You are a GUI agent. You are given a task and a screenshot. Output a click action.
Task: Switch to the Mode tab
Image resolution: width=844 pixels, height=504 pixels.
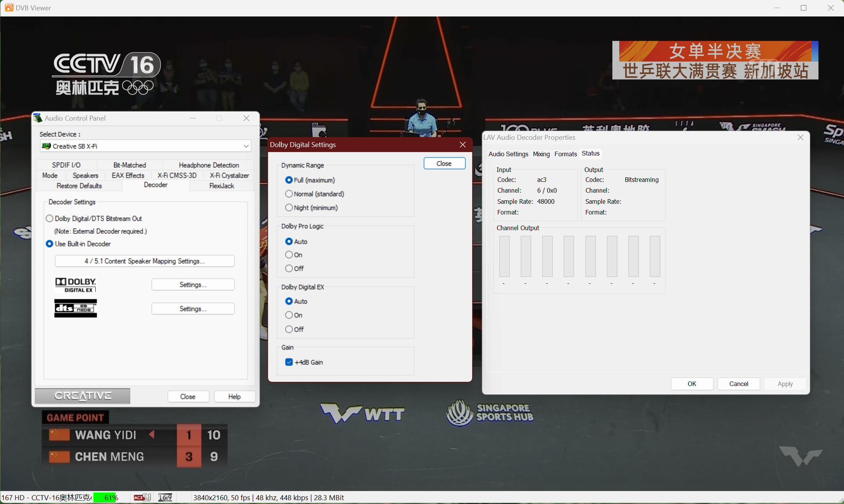click(x=50, y=175)
